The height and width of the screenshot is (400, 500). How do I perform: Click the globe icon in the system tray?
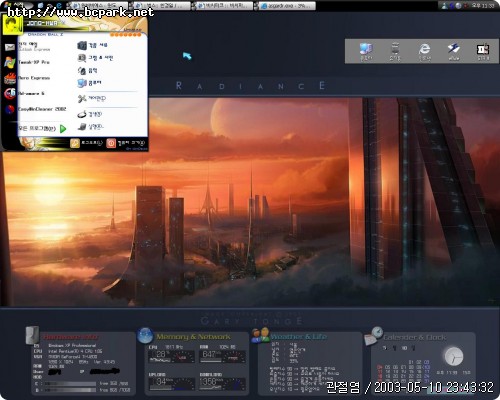tap(458, 6)
